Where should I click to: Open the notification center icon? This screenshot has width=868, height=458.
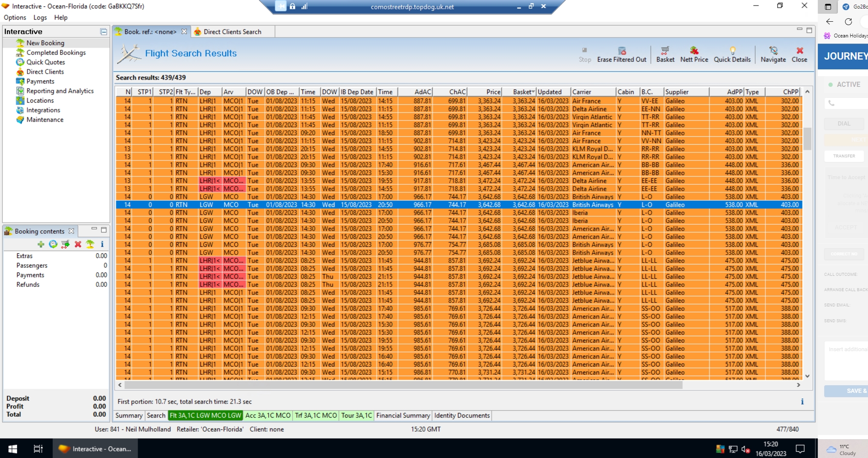[800, 449]
